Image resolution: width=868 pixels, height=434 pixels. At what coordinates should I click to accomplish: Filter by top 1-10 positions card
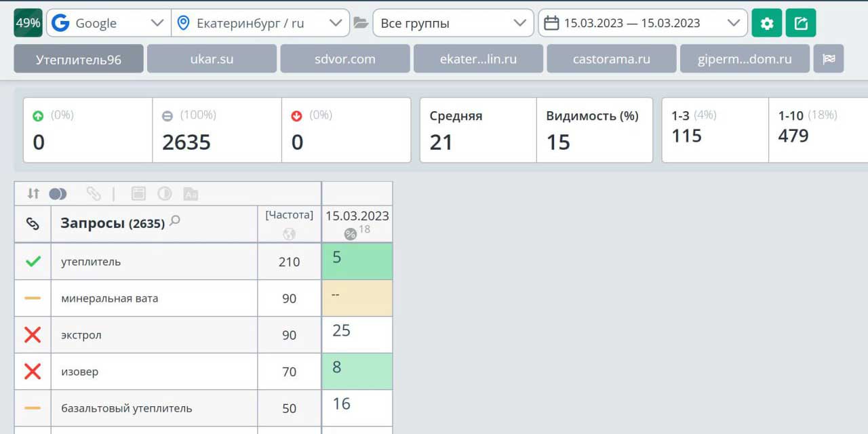[818, 130]
